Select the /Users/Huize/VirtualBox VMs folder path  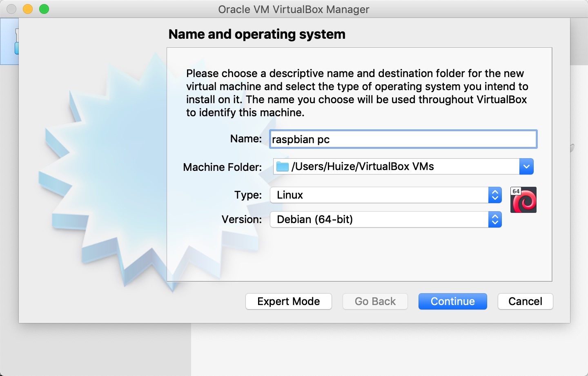(x=363, y=166)
